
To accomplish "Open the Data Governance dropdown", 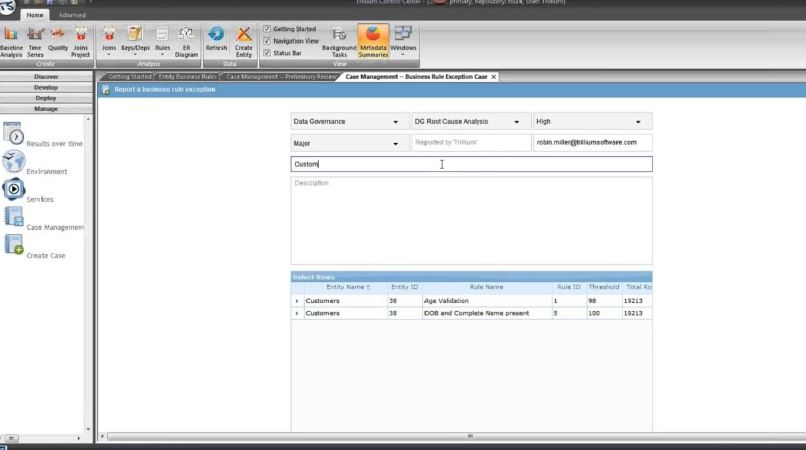I will click(x=350, y=121).
